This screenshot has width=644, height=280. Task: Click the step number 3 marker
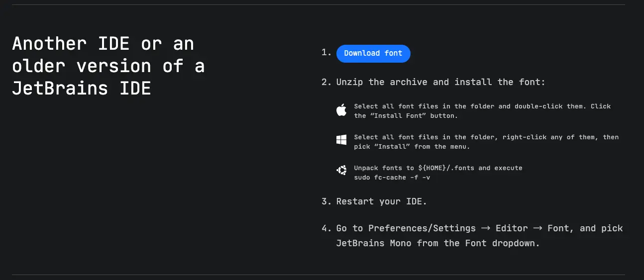pyautogui.click(x=326, y=201)
